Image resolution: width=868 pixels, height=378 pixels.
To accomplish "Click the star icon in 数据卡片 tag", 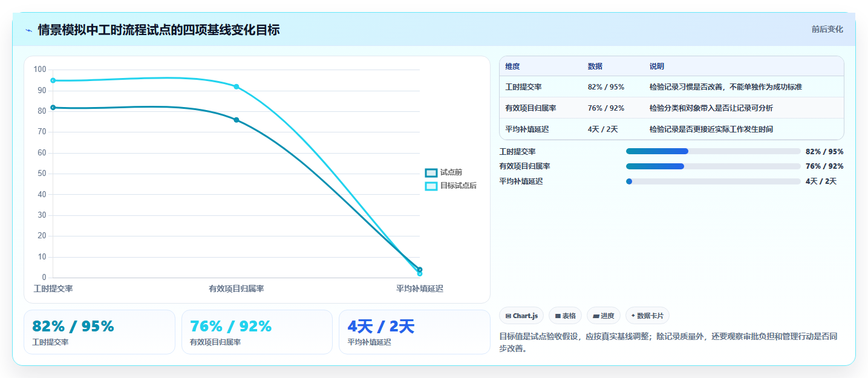I will 633,316.
